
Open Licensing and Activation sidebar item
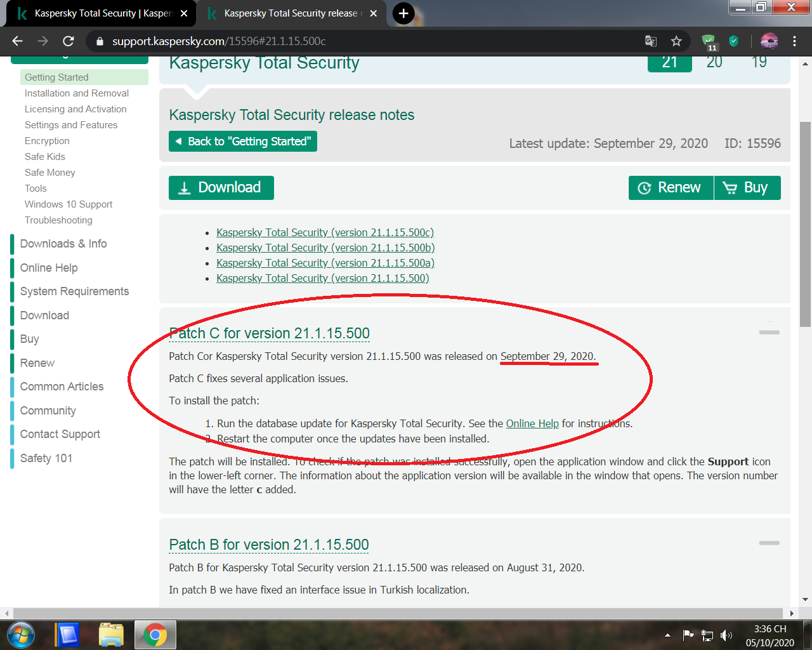(x=75, y=109)
